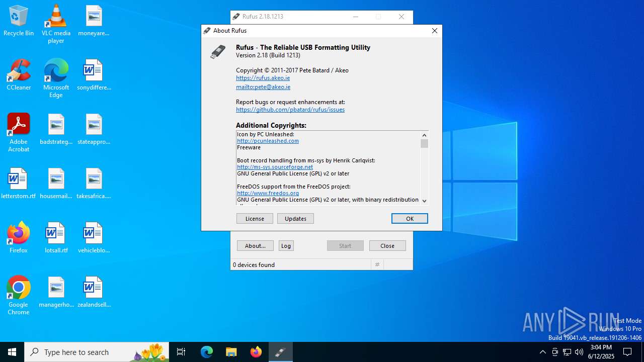Click the taskbar search box
Screen dimensions: 644x362
97,352
